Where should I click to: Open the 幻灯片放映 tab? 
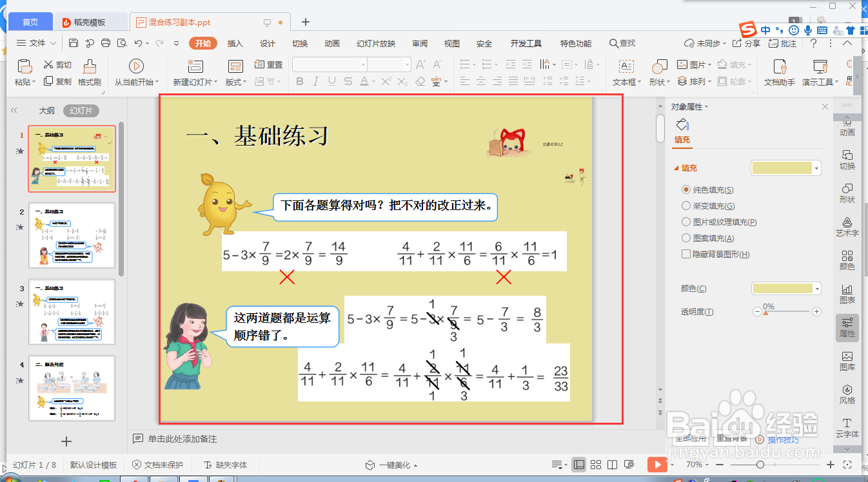tap(376, 43)
